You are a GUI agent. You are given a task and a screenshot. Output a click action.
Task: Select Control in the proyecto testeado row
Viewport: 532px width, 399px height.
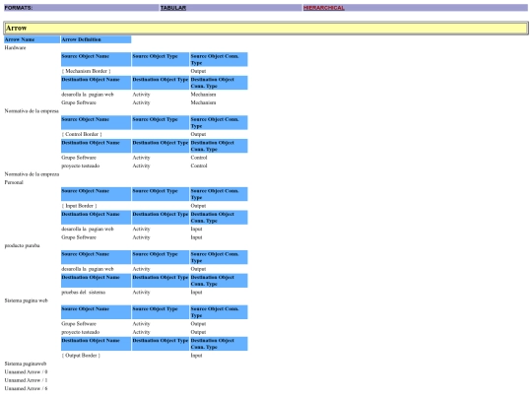[199, 166]
